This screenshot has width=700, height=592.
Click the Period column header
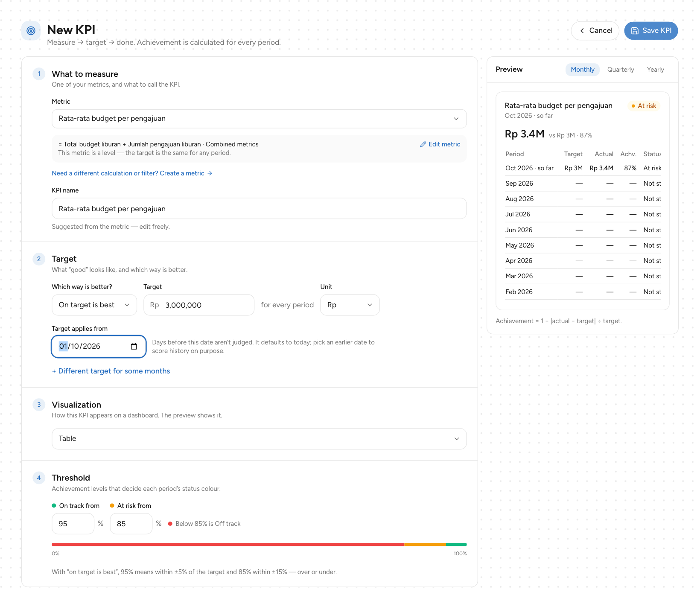coord(515,154)
